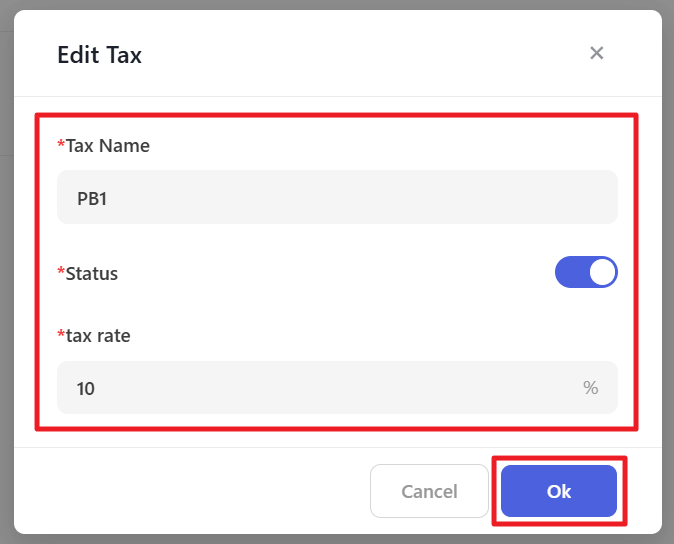Click the white knob of the Status switch

602,273
